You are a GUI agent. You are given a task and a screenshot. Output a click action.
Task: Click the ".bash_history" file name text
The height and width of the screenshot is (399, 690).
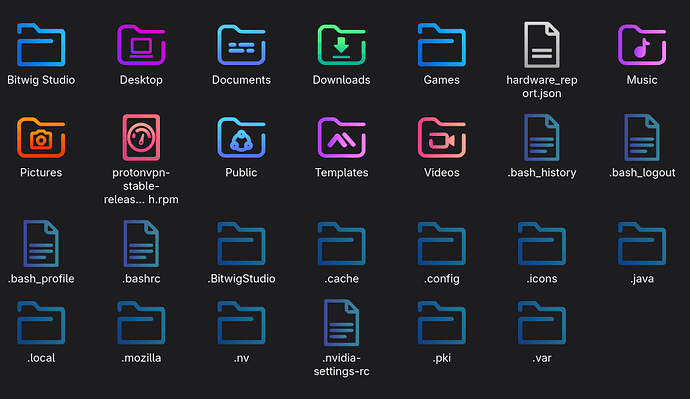pos(542,172)
